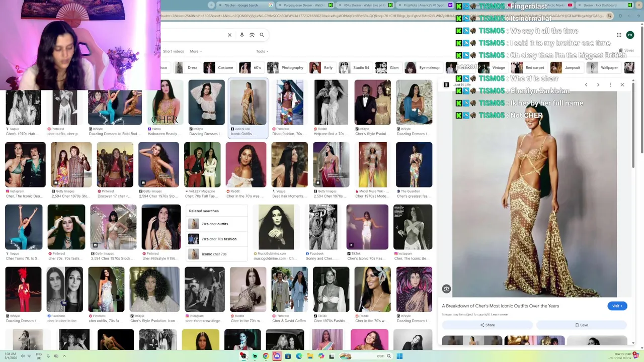This screenshot has width=644, height=362.
Task: Switch to the PrizePicks browser tab
Action: [x=424, y=5]
